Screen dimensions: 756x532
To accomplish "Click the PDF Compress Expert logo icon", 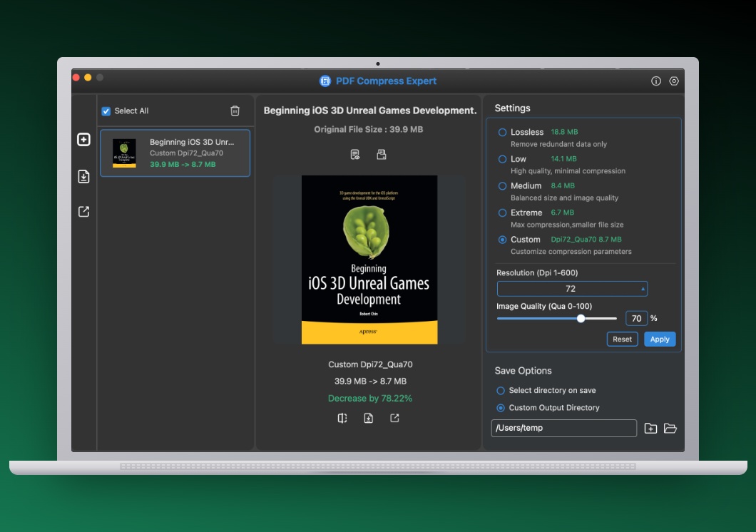I will [325, 81].
